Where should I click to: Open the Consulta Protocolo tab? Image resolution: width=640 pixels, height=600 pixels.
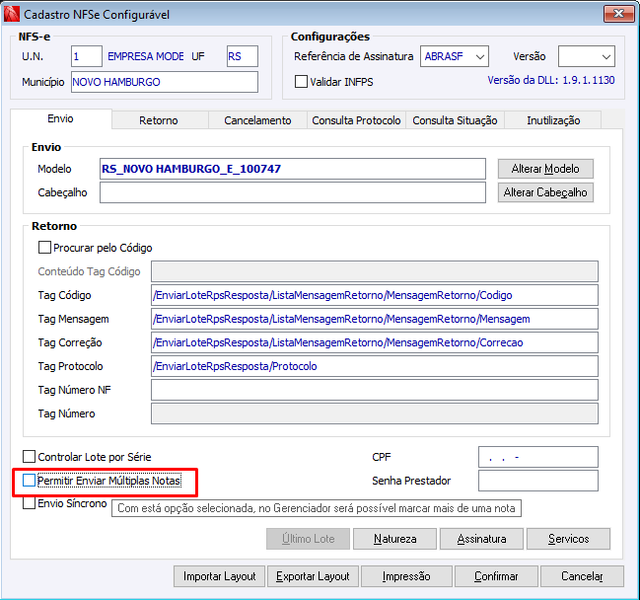pyautogui.click(x=356, y=120)
